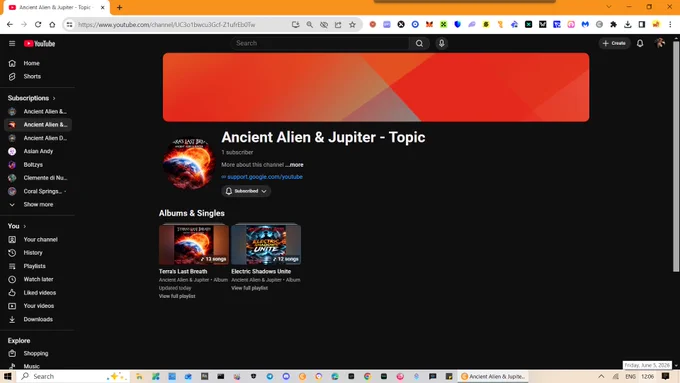Open the taskbar clock

point(647,376)
